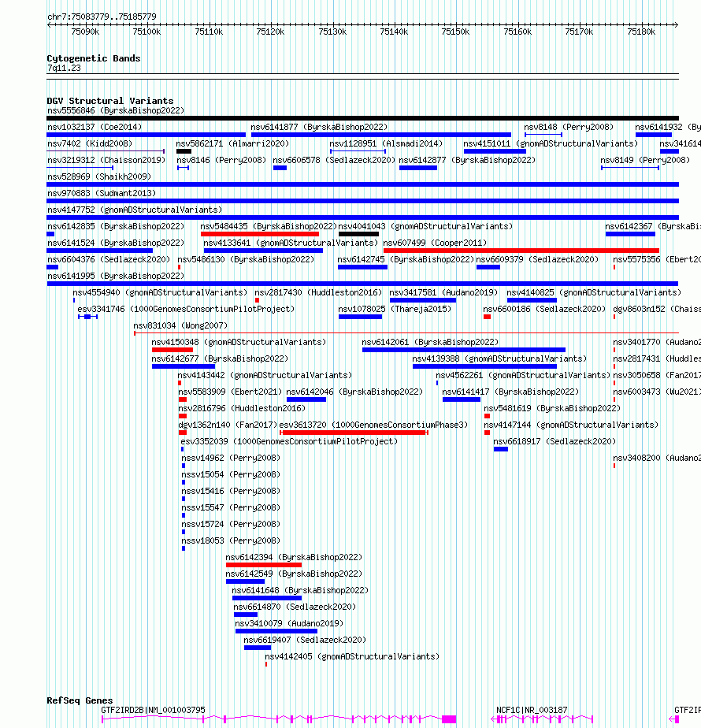
Task: Select the nsv970883 (Sudmant2013) variant
Action: [102, 193]
